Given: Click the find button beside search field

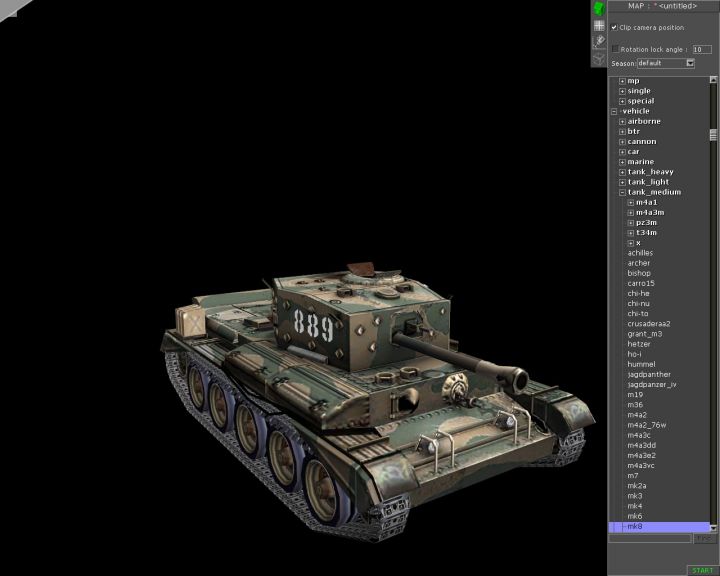Looking at the screenshot, I should [703, 538].
